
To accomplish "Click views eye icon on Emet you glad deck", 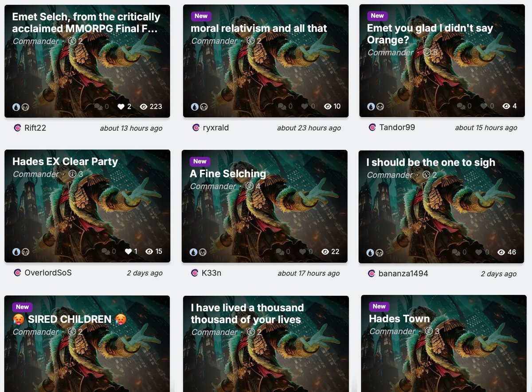I will point(506,106).
